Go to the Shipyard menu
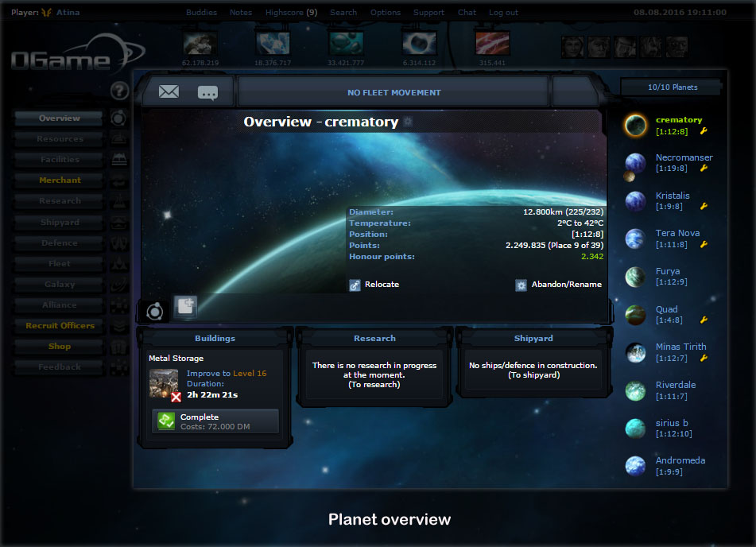This screenshot has height=547, width=756. [x=60, y=223]
